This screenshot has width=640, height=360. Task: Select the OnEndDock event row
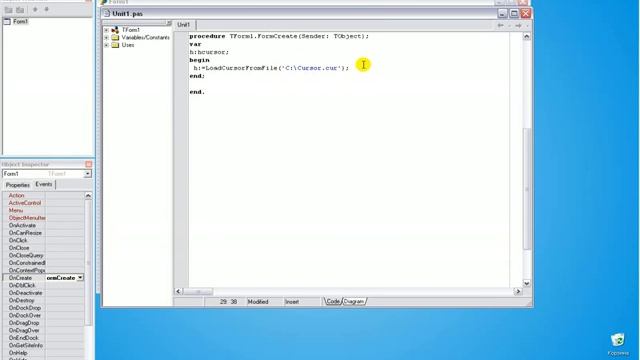44,338
